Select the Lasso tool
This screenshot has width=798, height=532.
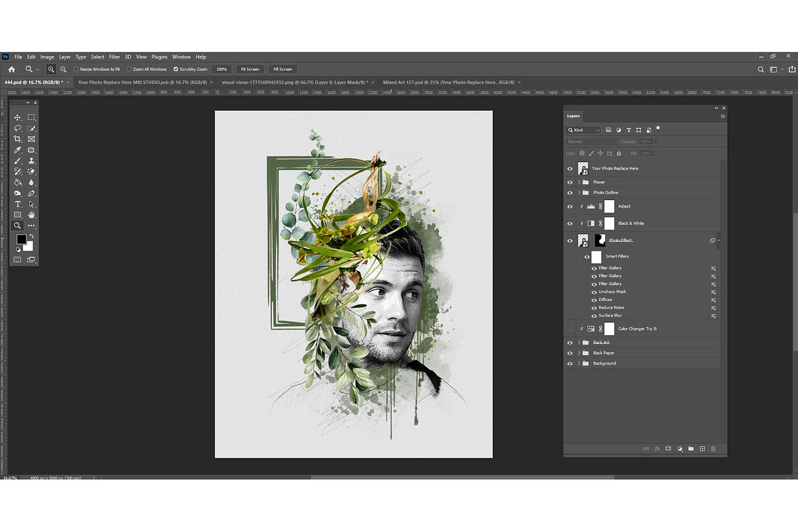(18, 128)
